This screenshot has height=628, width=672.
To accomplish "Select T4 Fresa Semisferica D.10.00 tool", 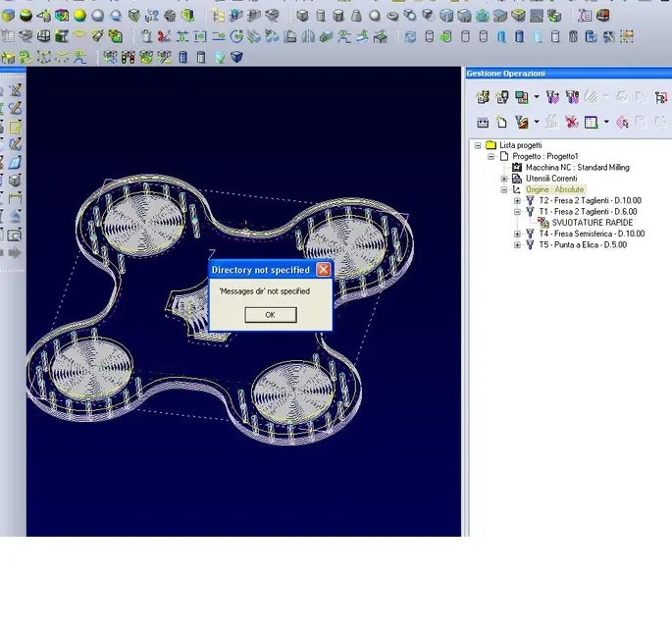I will [591, 234].
